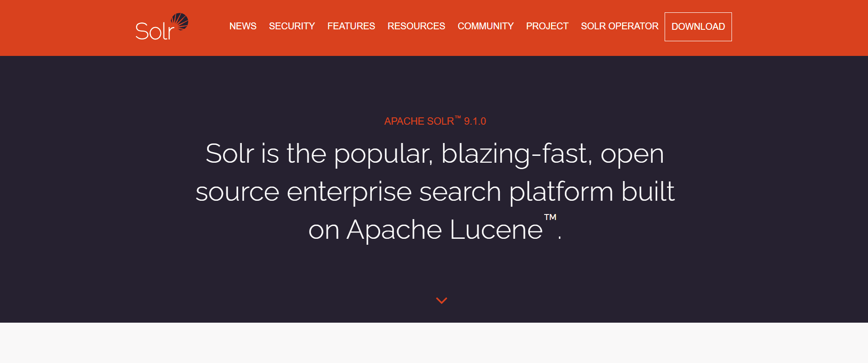This screenshot has width=868, height=363.
Task: Open the Solr Operator menu item
Action: click(x=619, y=26)
